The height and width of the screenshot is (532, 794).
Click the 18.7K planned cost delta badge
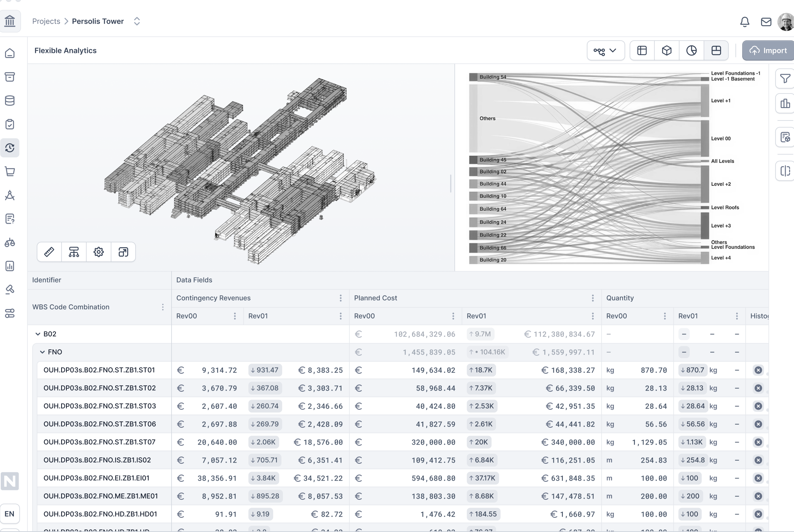(481, 370)
